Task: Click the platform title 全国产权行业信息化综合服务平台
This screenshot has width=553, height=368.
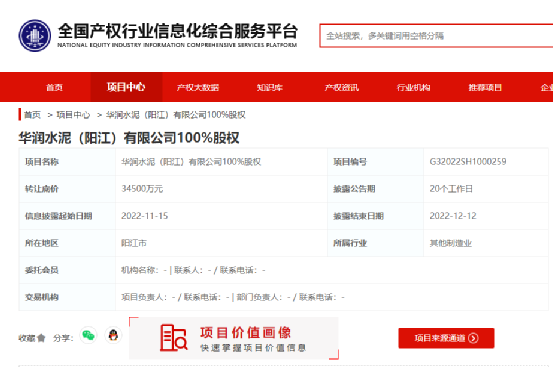Action: click(x=178, y=31)
